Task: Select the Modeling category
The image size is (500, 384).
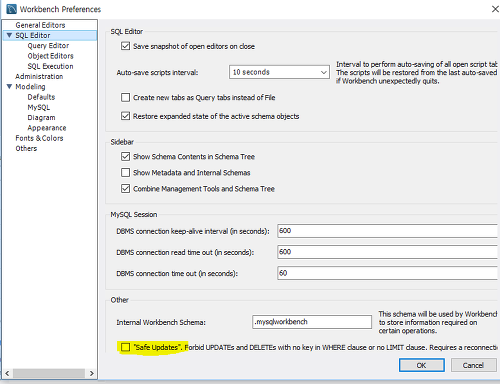Action: 30,87
